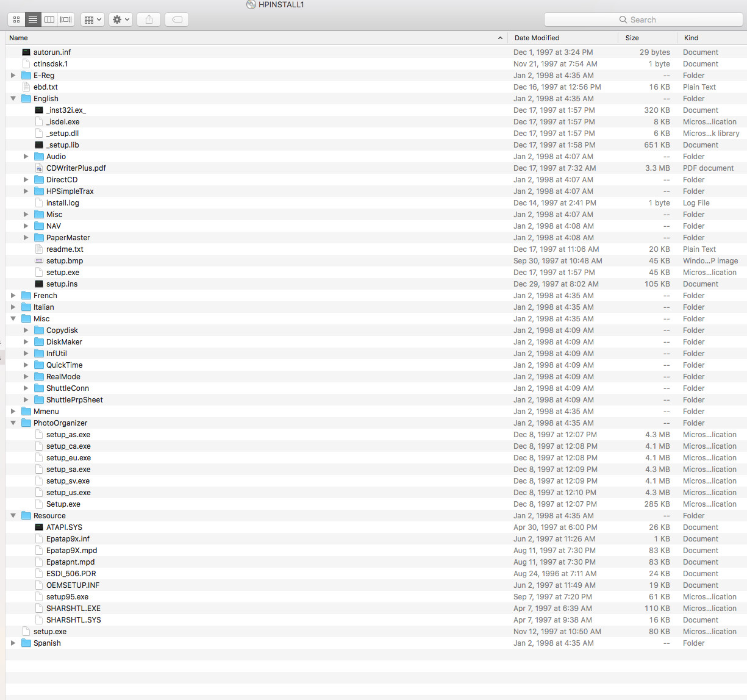Collapse the PhotoOrganizer folder
Screen dimensions: 747x700
[x=13, y=423]
